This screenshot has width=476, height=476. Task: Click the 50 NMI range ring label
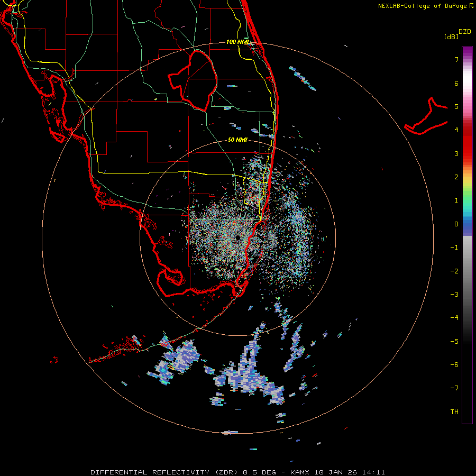coord(237,140)
